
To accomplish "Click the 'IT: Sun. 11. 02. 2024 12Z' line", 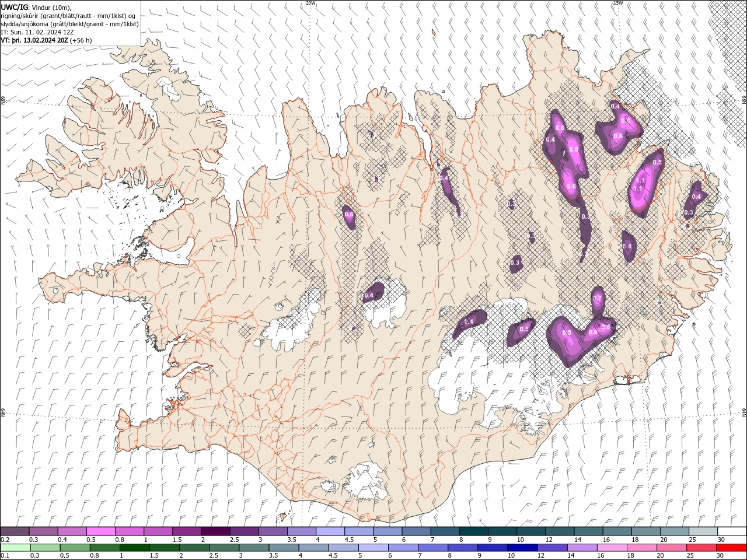I will tap(37, 32).
